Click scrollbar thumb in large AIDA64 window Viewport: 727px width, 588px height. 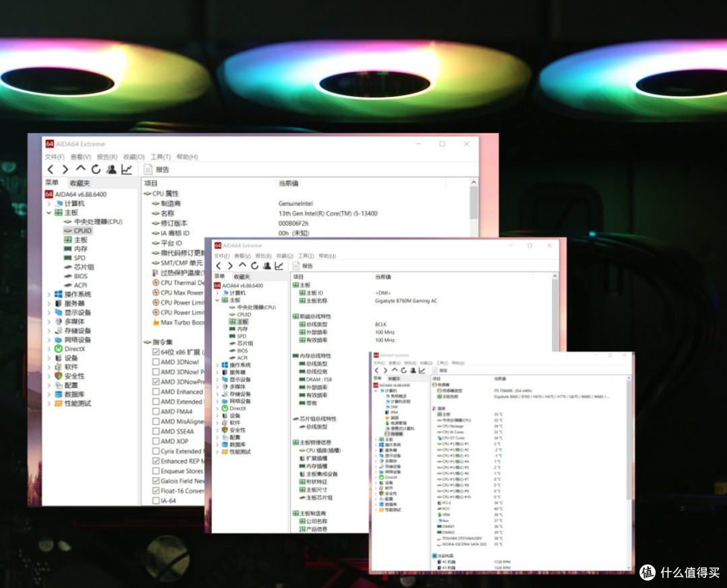coord(473,203)
